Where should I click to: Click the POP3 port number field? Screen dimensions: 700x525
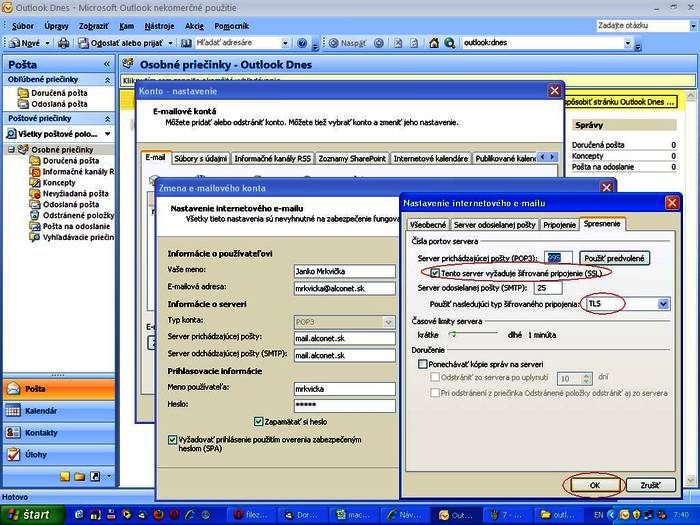pos(558,258)
